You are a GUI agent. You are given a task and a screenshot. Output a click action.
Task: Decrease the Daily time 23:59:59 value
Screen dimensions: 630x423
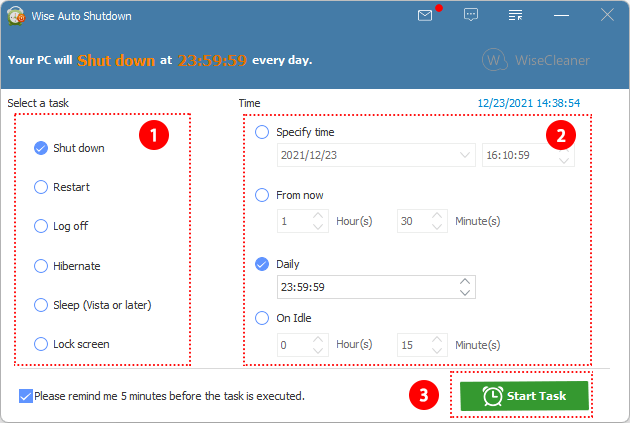(465, 292)
